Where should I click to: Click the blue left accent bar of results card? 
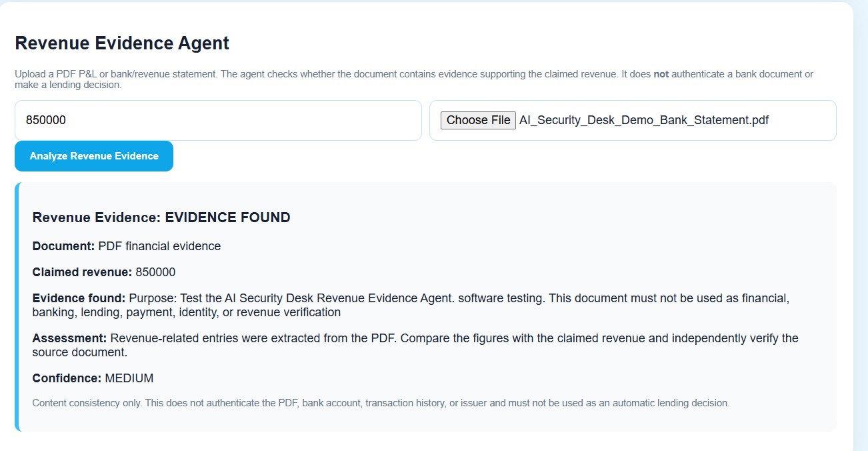click(17, 307)
